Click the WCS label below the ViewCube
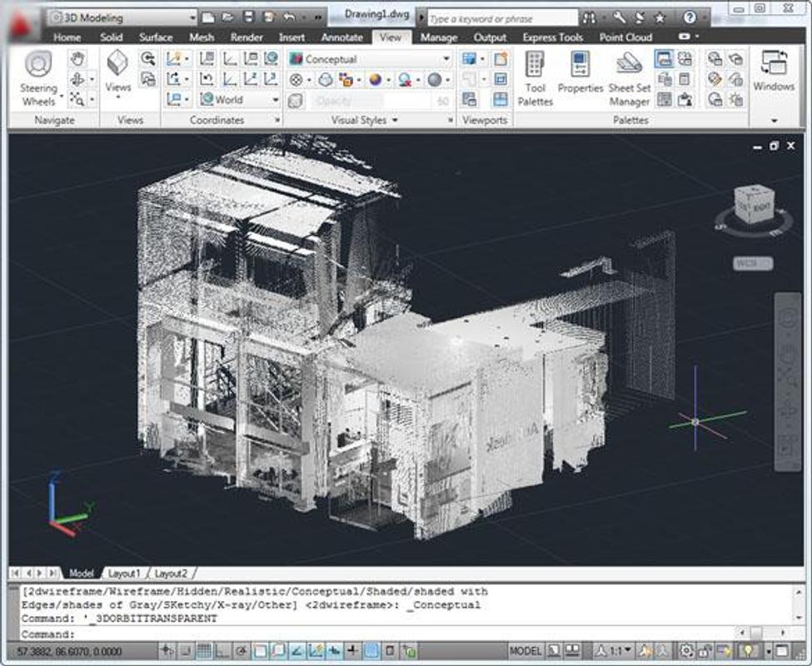Viewport: 812px width, 666px height. [752, 263]
